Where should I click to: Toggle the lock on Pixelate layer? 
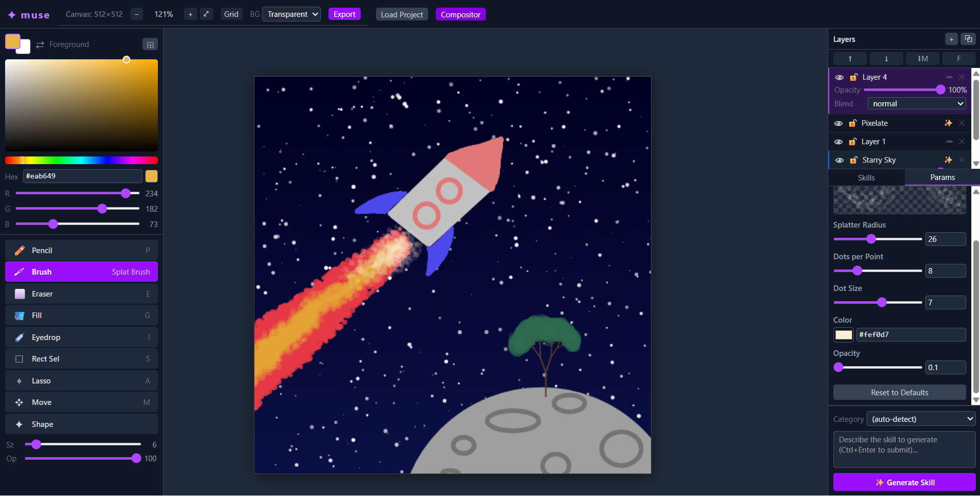[853, 123]
